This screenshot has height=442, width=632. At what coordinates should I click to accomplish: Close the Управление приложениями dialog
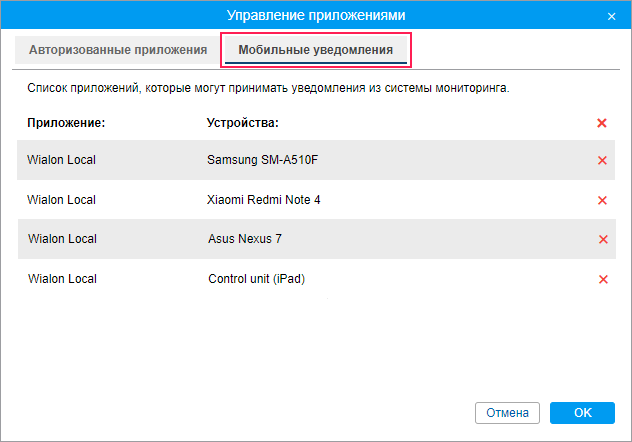612,16
